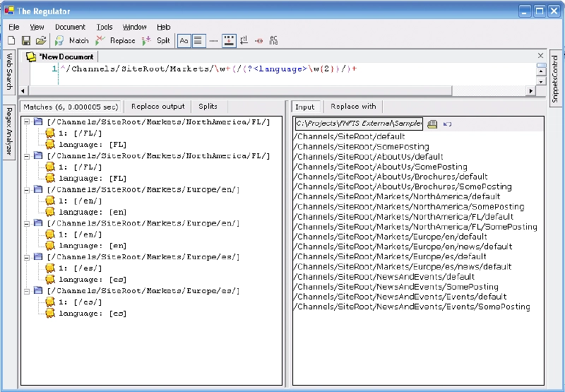Image resolution: width=565 pixels, height=392 pixels.
Task: Open the Web Search side panel
Action: click(9, 71)
